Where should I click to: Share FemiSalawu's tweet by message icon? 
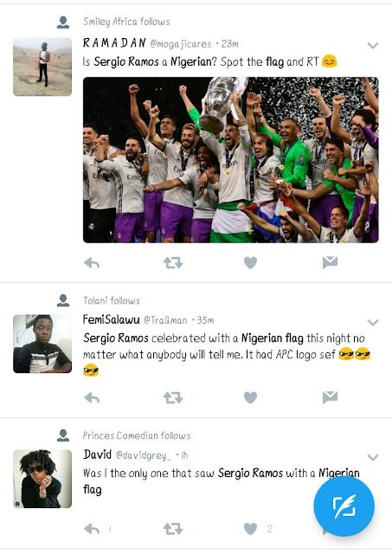click(330, 397)
